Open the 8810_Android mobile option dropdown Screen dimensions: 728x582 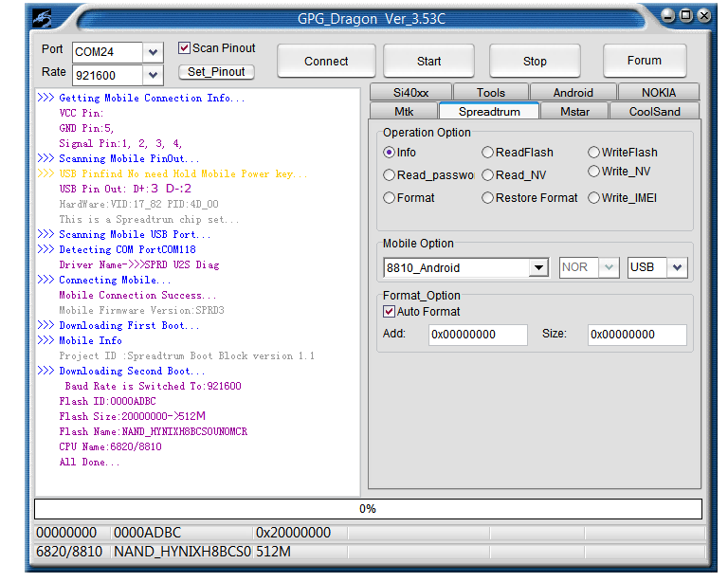pos(538,268)
